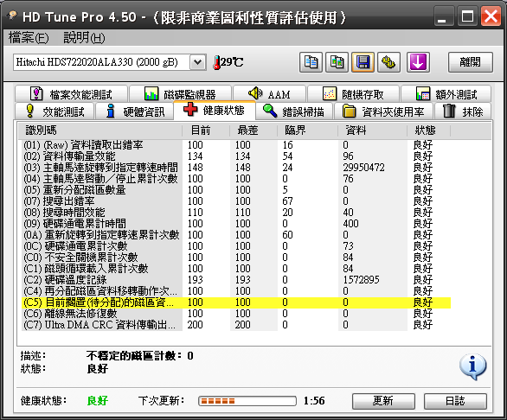507x420 pixels.
Task: Click the 下次更新 progress bar
Action: (x=247, y=401)
